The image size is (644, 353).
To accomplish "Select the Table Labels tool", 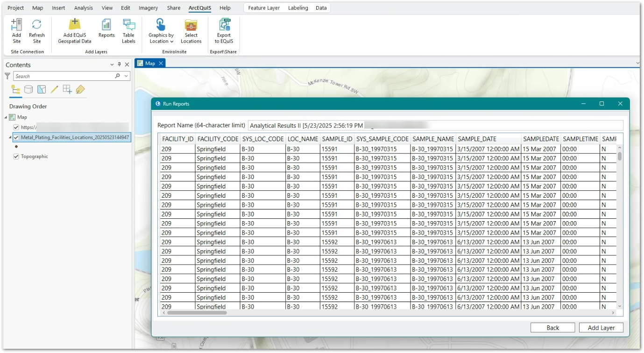I will click(128, 31).
